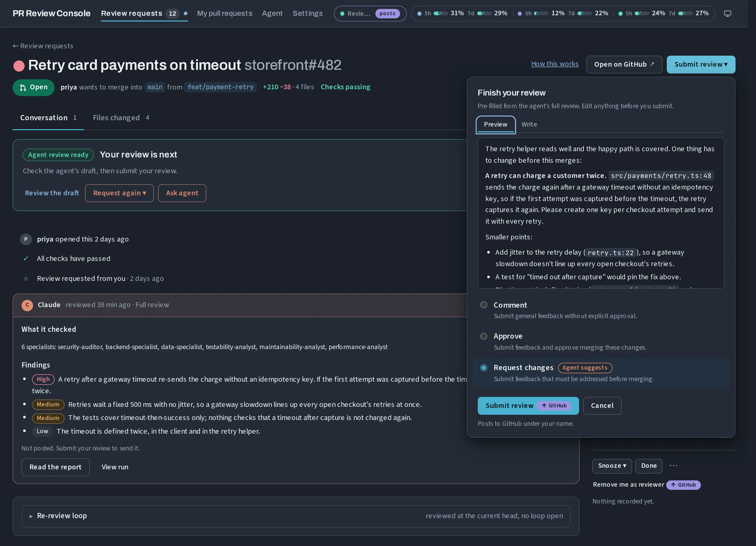
Task: Click the View run link
Action: point(115,467)
